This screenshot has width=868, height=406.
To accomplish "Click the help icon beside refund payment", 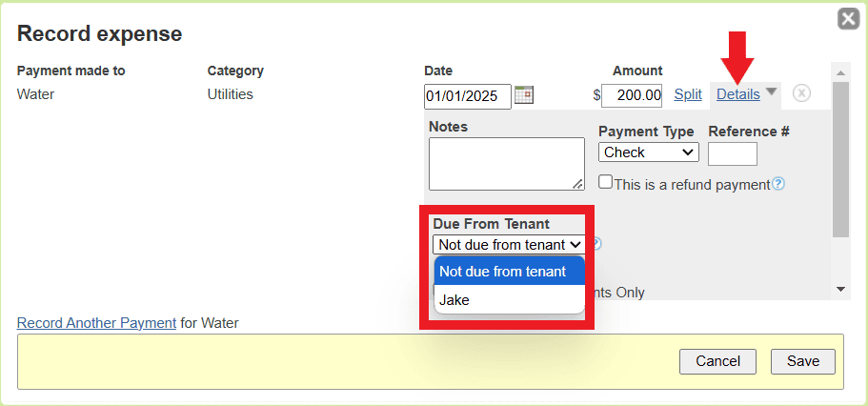I will click(x=778, y=184).
